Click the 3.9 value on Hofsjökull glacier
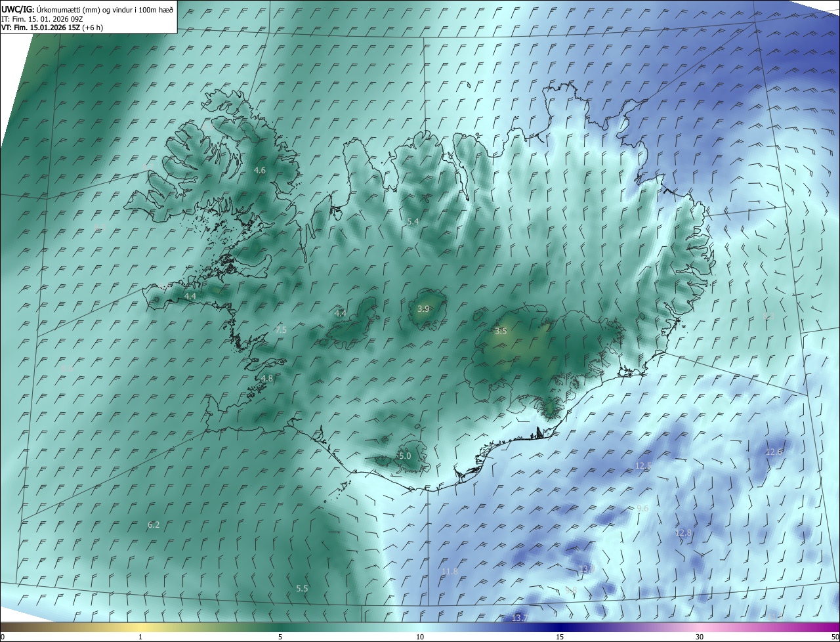Viewport: 840px width, 642px height. (x=423, y=309)
